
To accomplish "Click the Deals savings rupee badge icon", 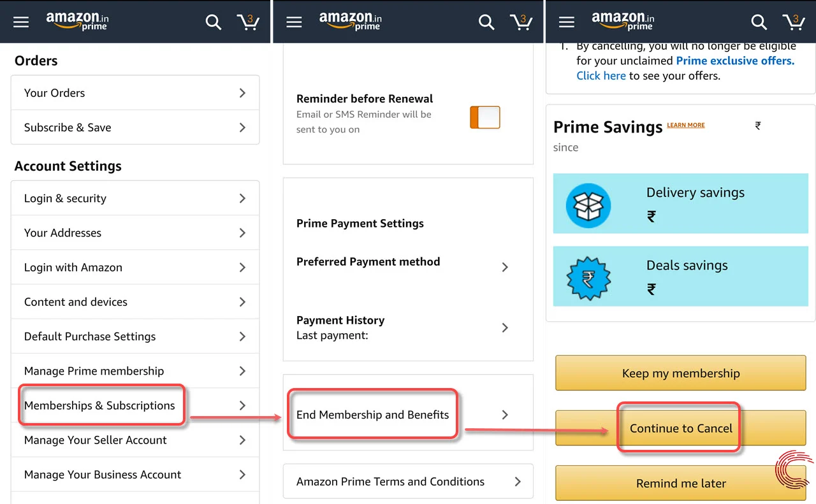I will 588,278.
